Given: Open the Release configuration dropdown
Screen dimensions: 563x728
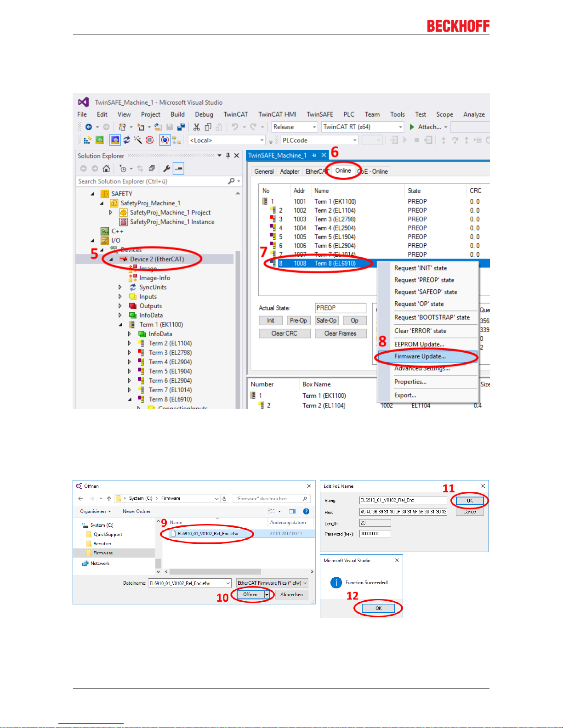Looking at the screenshot, I should coord(314,127).
